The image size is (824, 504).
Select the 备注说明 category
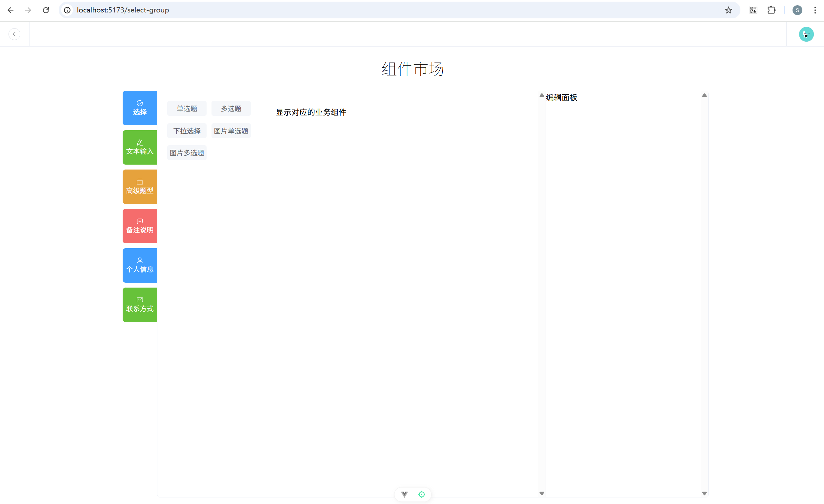point(139,226)
